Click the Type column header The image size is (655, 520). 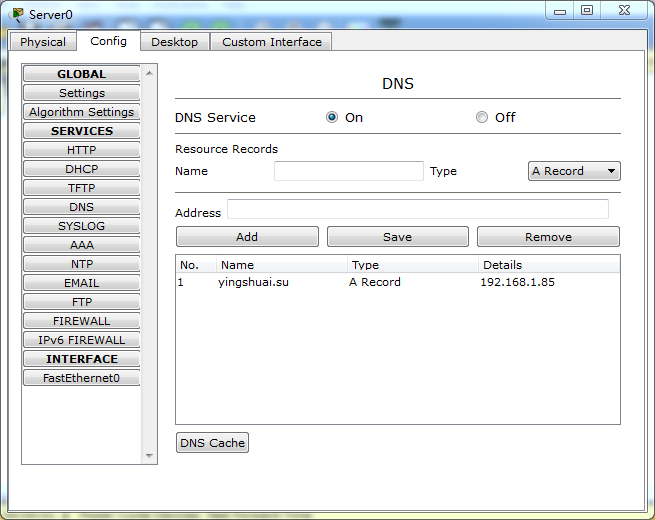[x=413, y=265]
